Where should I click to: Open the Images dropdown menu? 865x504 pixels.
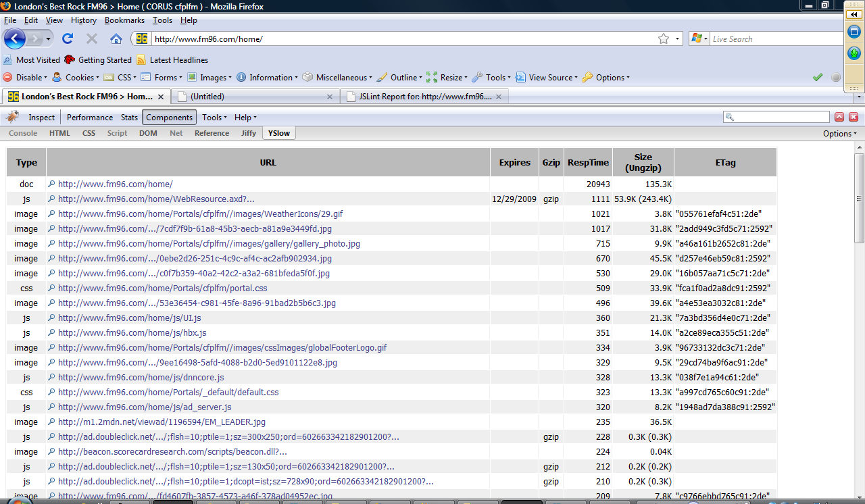[x=209, y=77]
